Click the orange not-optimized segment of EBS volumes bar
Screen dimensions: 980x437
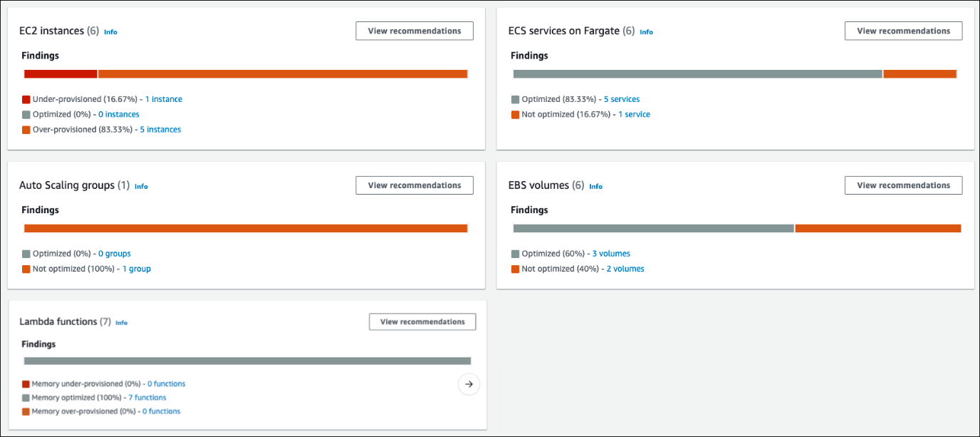tap(877, 229)
